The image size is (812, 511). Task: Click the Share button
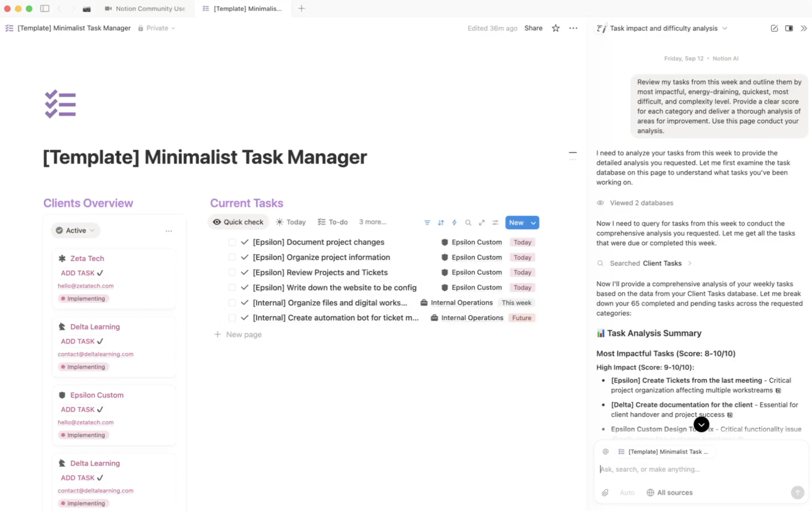(x=533, y=28)
